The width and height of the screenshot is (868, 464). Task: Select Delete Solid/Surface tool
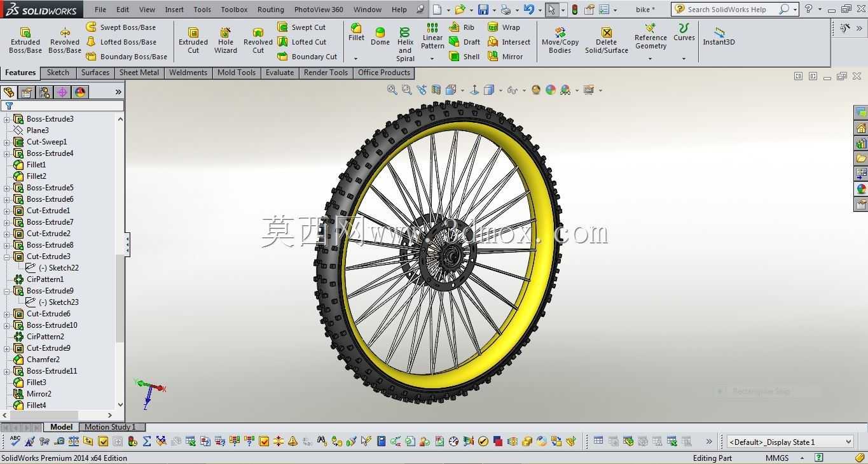click(x=607, y=41)
